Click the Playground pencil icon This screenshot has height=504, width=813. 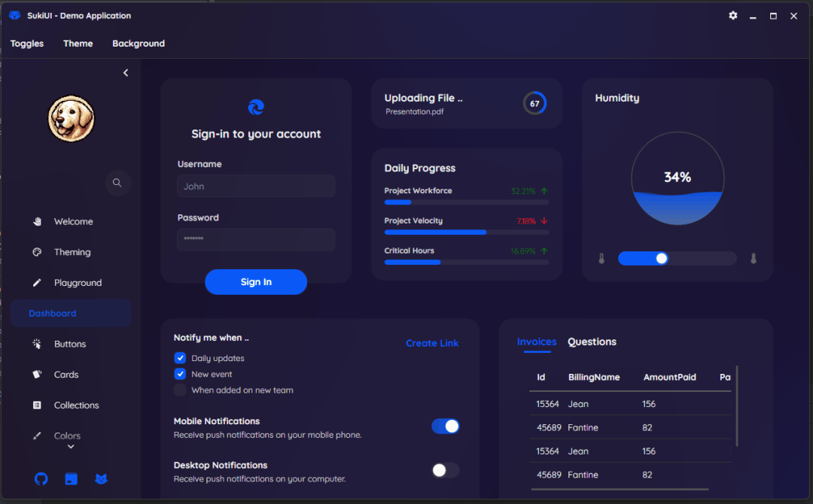click(x=37, y=282)
